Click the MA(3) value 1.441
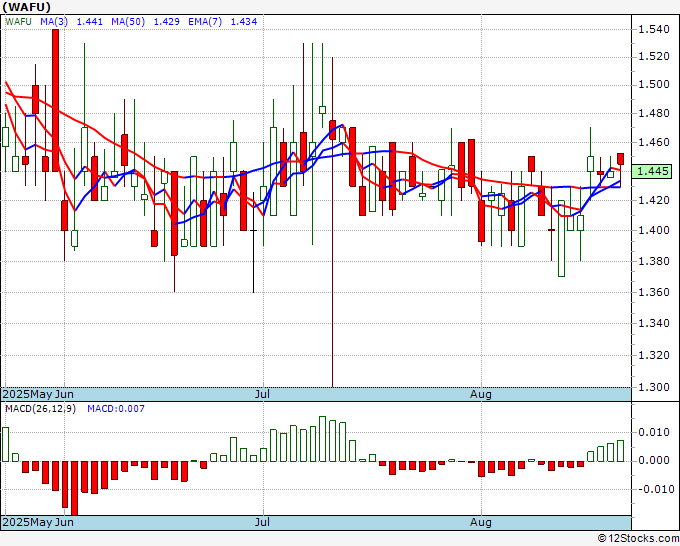 point(90,22)
